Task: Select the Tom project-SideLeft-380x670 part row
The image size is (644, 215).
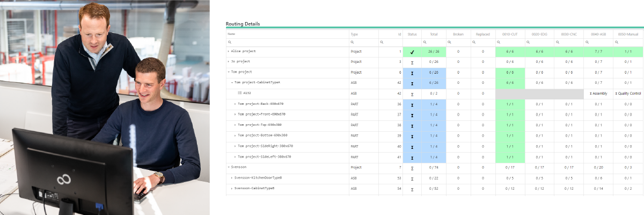Action: click(264, 157)
